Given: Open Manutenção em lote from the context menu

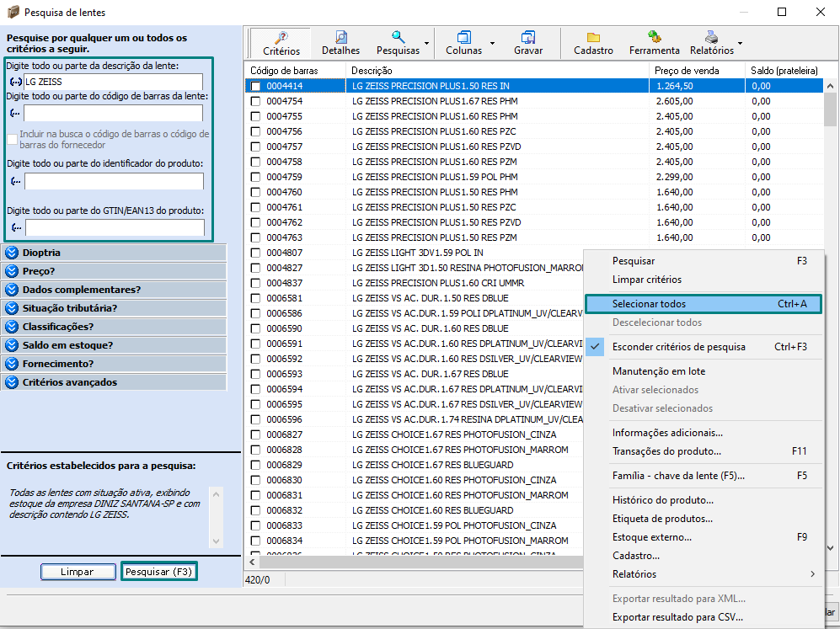Looking at the screenshot, I should pos(704,371).
